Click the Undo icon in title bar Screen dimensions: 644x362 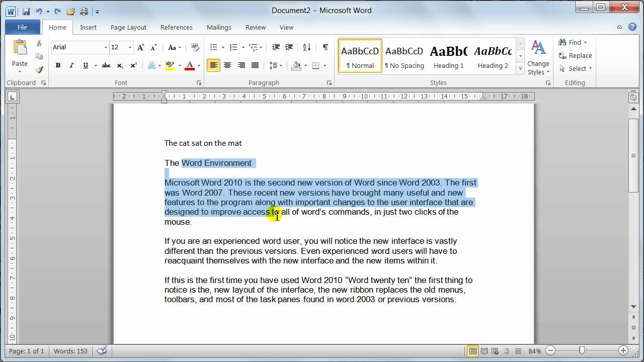click(39, 11)
